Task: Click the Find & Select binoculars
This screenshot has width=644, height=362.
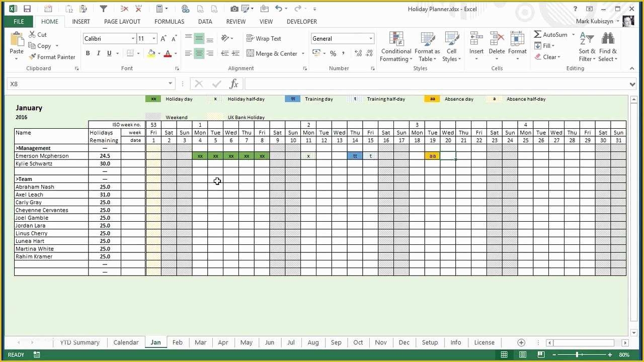Action: tap(608, 48)
